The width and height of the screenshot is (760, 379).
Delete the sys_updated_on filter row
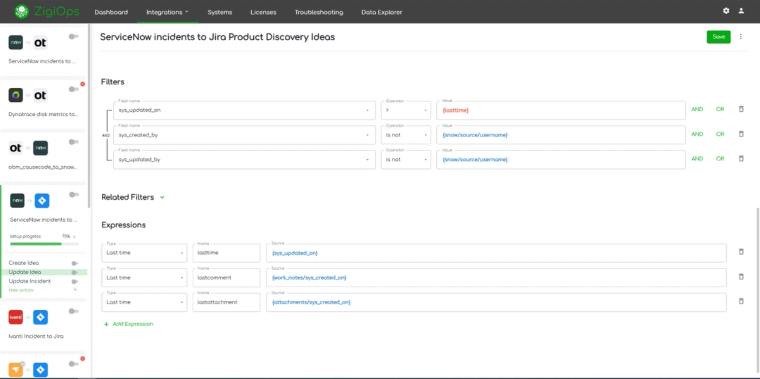pos(741,110)
